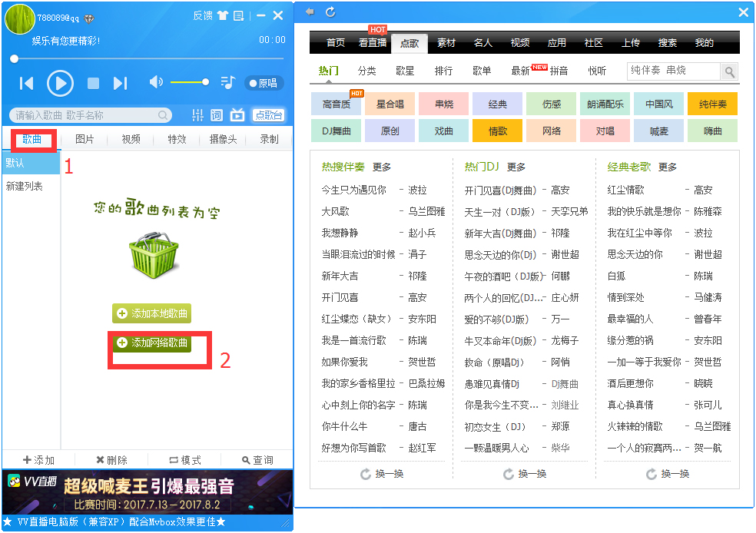Click the sound-effect music note icon
This screenshot has height=533, width=756.
[x=228, y=82]
